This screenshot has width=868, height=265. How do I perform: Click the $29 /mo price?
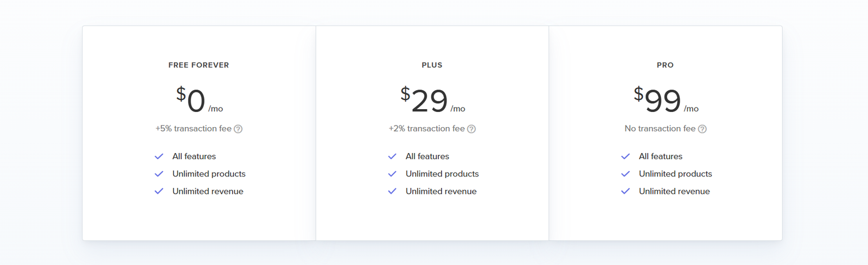tap(432, 100)
